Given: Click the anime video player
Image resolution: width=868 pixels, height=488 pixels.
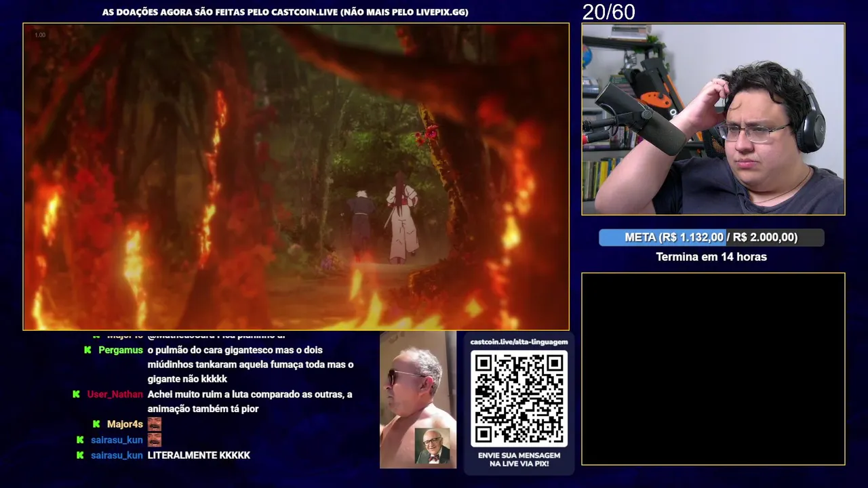Looking at the screenshot, I should point(296,177).
